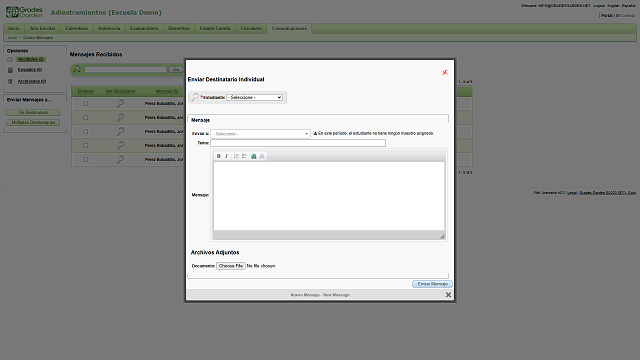The image size is (640, 360).
Task: Click inside the Mensaje text area
Action: tap(329, 196)
